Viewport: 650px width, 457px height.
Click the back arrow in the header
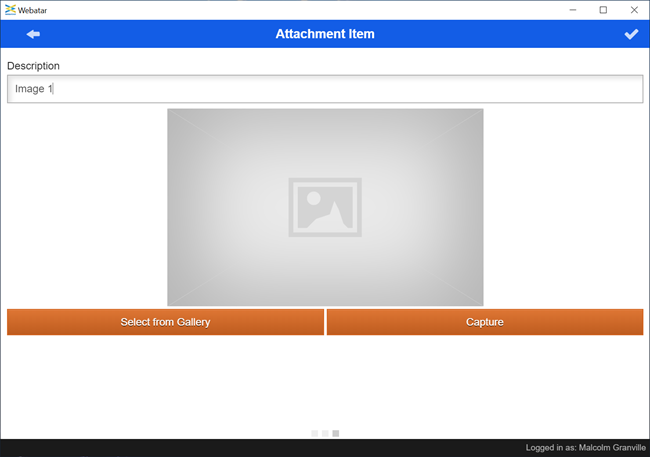tap(33, 34)
